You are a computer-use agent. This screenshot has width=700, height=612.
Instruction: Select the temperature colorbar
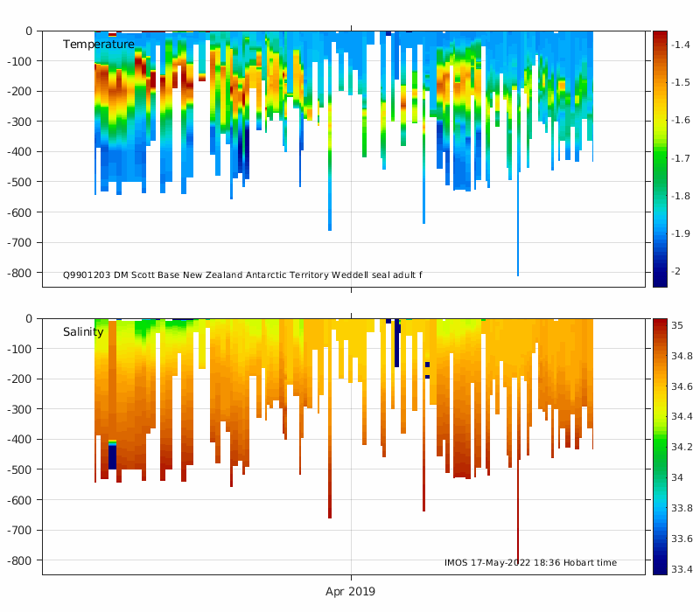[660, 159]
